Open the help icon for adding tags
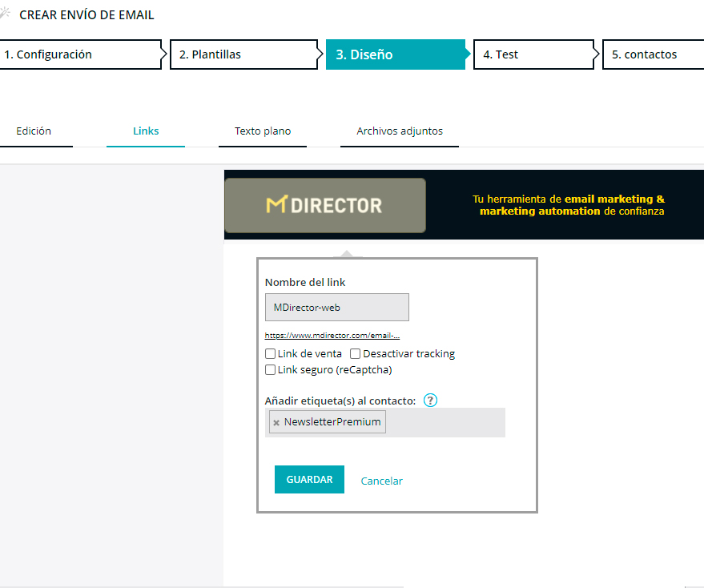 (430, 401)
